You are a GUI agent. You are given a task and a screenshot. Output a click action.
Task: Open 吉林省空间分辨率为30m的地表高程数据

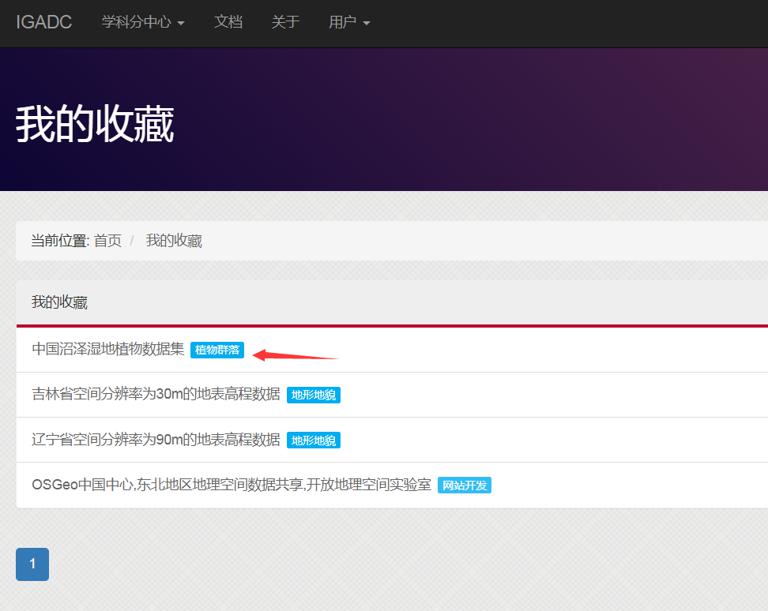[x=156, y=394]
